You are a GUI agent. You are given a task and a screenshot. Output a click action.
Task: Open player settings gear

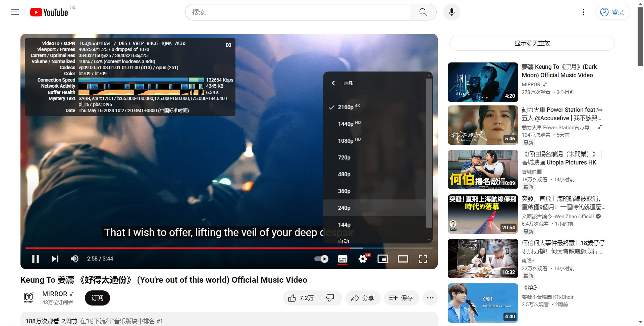click(x=363, y=259)
